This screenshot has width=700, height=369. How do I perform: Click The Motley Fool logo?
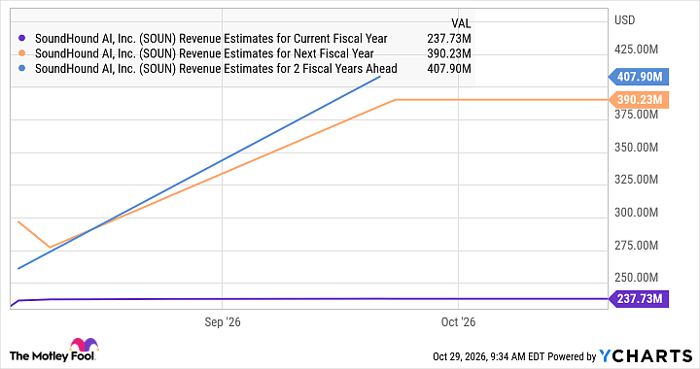tap(54, 350)
